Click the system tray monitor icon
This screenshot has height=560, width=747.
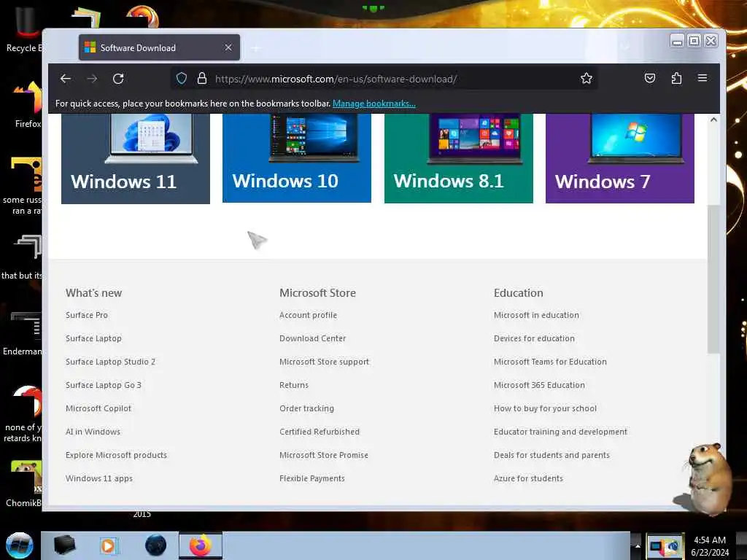pyautogui.click(x=665, y=545)
